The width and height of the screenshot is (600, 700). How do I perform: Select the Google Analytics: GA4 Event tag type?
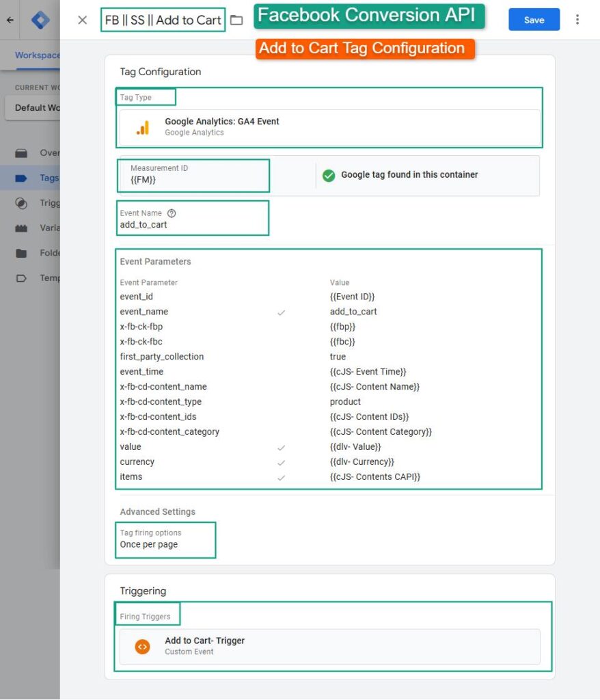coord(330,127)
